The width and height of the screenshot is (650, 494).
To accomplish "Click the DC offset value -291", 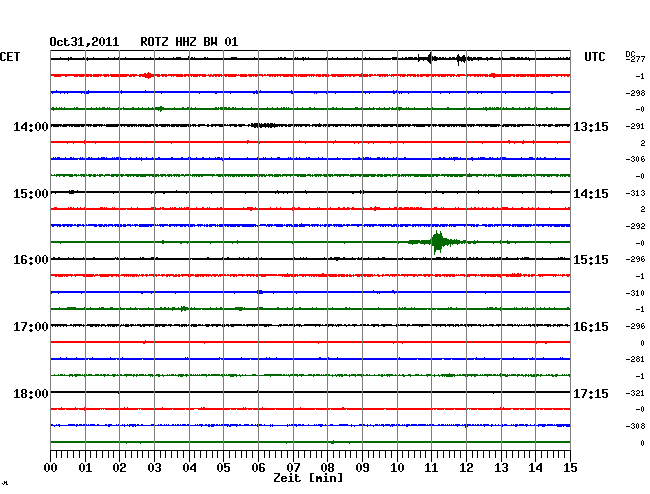I will 635,126.
